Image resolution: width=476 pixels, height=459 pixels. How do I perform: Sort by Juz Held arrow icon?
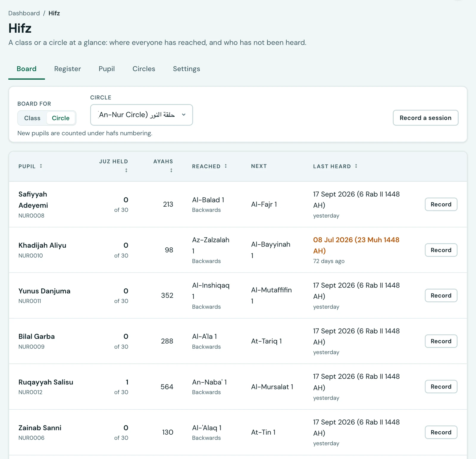tap(126, 170)
